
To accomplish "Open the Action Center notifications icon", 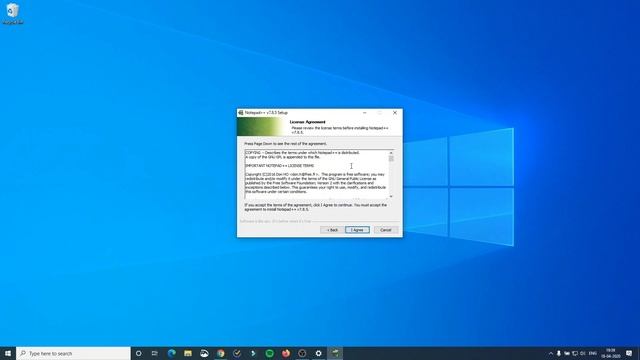I will pyautogui.click(x=629, y=353).
